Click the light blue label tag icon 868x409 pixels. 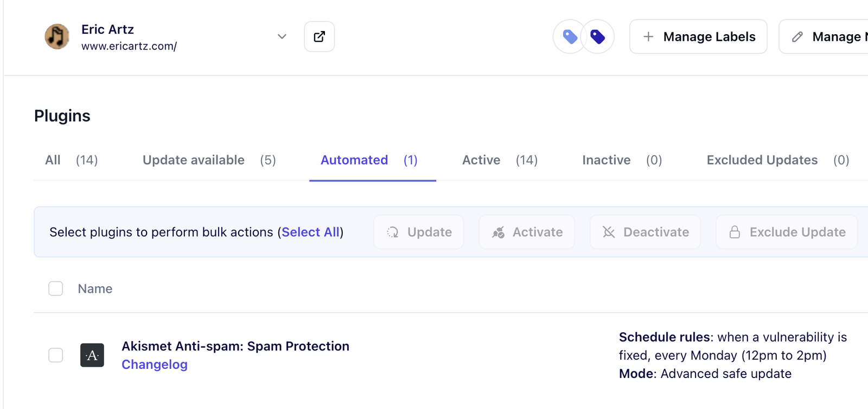(570, 36)
